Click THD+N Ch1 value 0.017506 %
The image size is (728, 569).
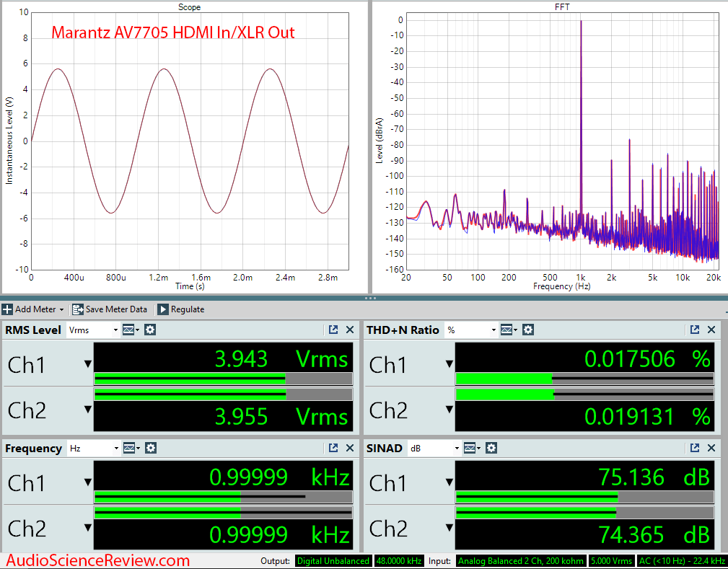[648, 358]
